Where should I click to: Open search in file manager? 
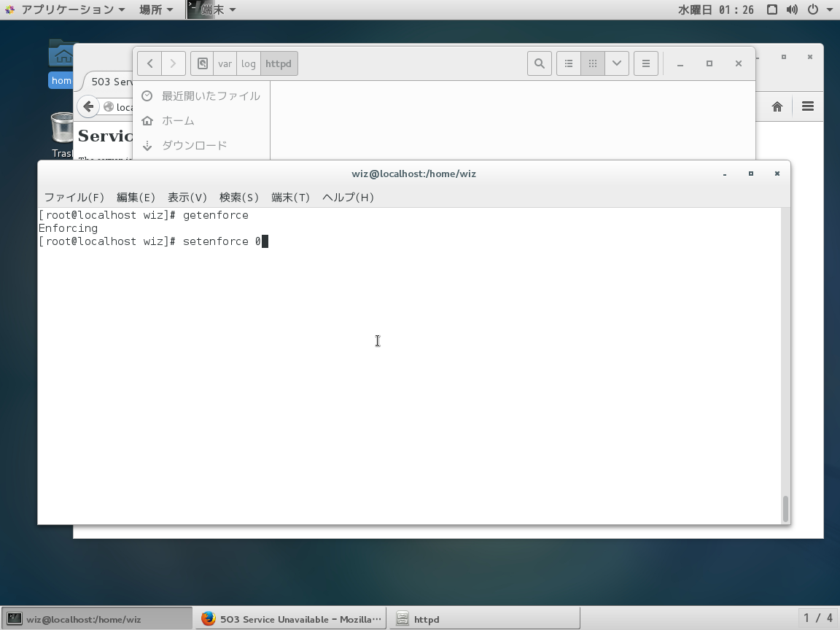[540, 63]
